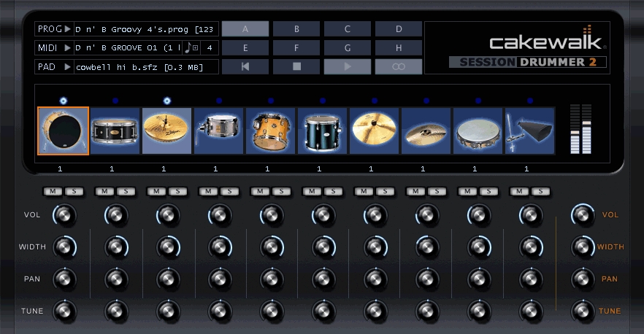
Task: Mute the tambourine channel
Action: pos(467,191)
